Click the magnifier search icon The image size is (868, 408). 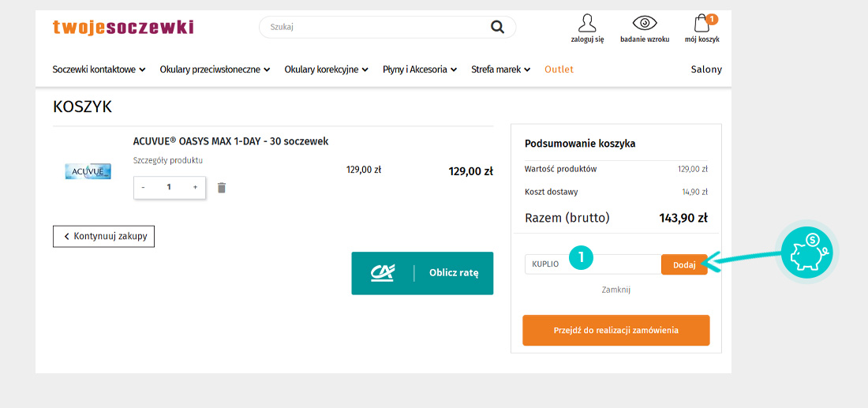point(498,27)
